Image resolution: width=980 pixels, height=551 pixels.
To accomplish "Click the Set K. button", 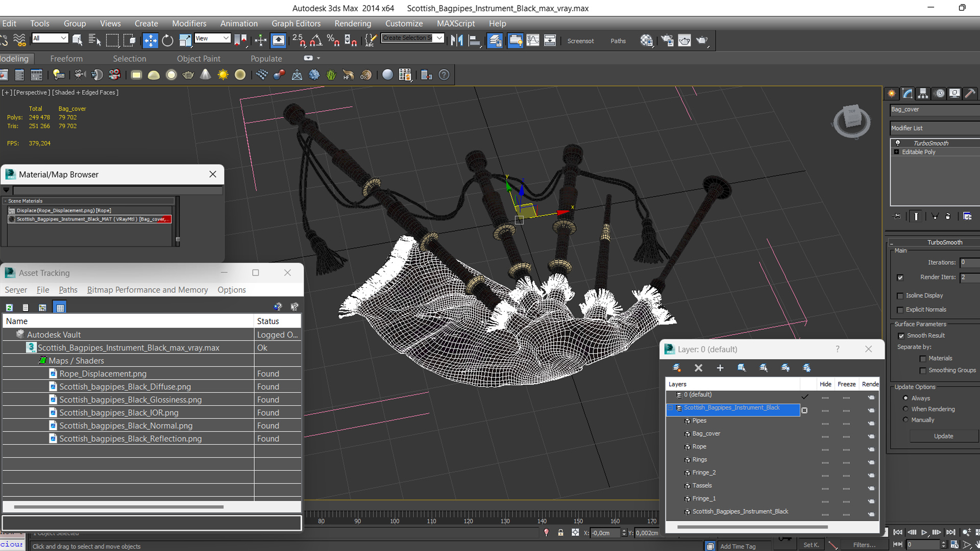I will [x=811, y=545].
